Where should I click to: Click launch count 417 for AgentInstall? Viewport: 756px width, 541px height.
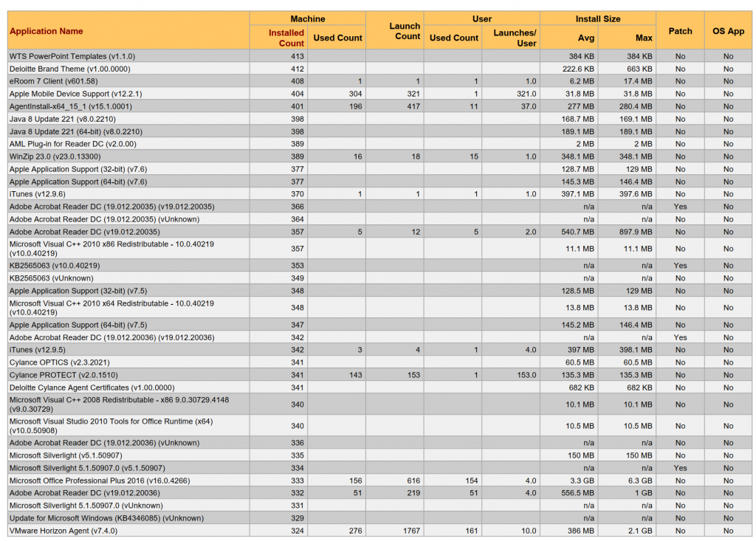pos(413,106)
